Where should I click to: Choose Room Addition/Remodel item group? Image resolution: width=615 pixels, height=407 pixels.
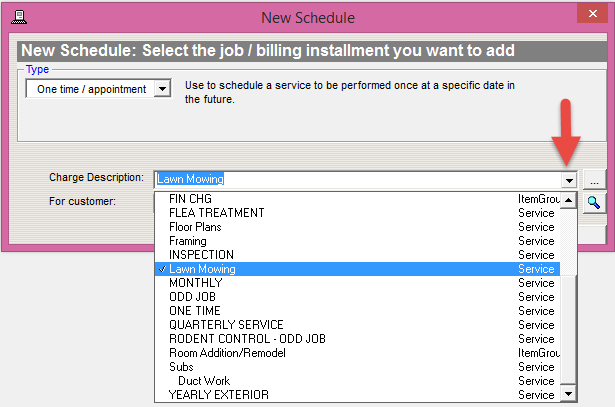[x=228, y=353]
